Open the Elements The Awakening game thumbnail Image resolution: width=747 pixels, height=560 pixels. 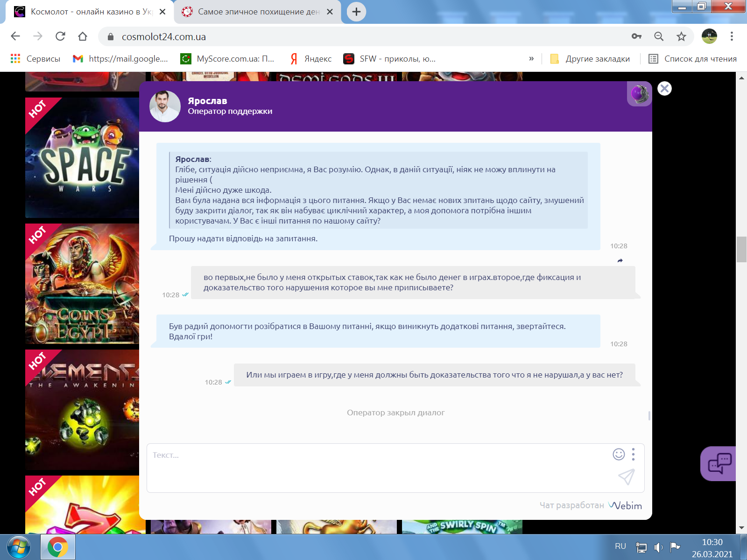pos(82,410)
